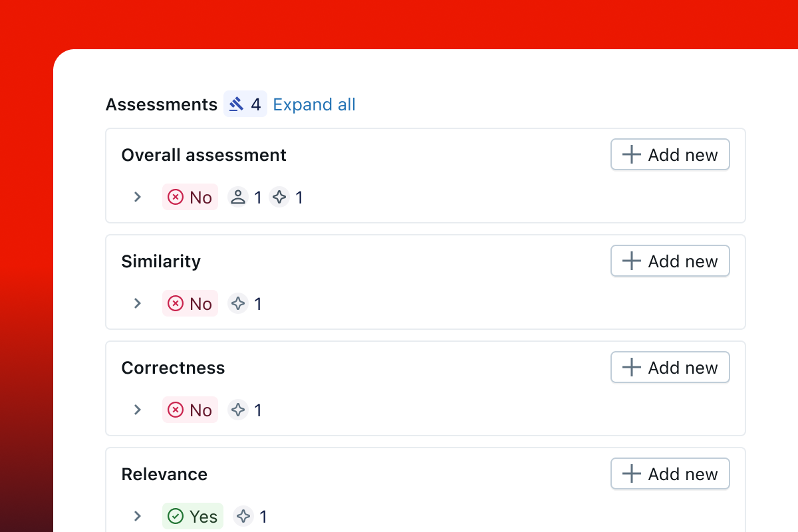Click the No badge under Similarity

click(190, 303)
